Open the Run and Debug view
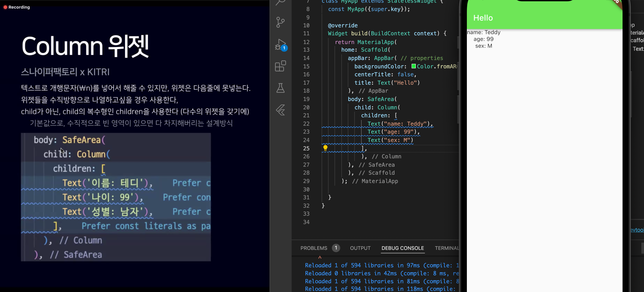 (280, 44)
